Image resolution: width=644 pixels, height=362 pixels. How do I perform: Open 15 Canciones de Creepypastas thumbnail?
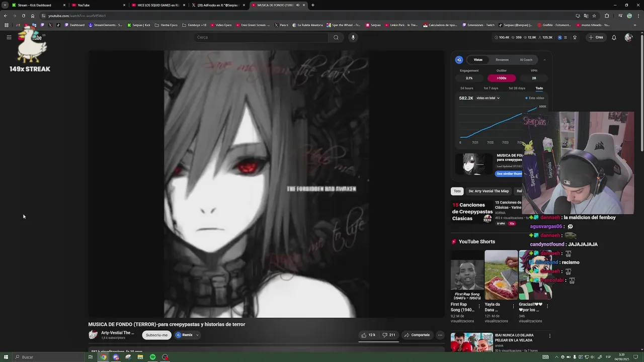pos(472,212)
